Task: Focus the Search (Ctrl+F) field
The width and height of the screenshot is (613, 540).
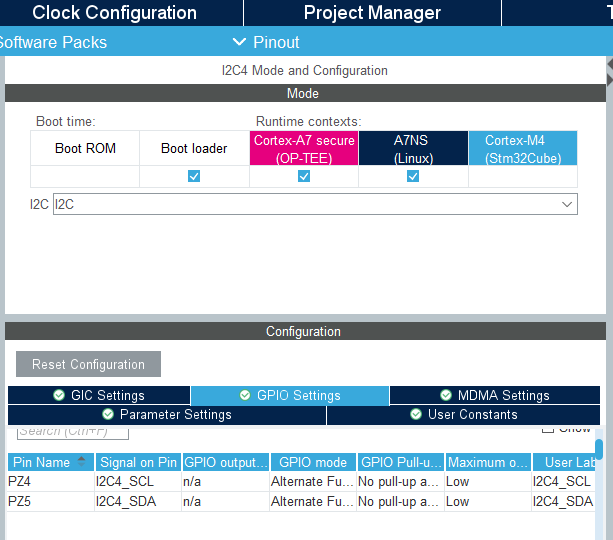Action: pos(73,433)
